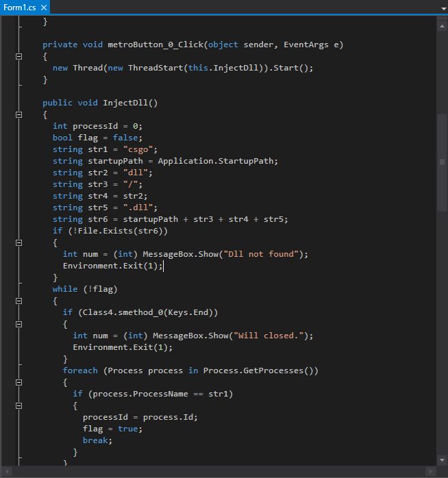448x478 pixels.
Task: Click the string str1 = "csgo" line
Action: click(x=105, y=149)
